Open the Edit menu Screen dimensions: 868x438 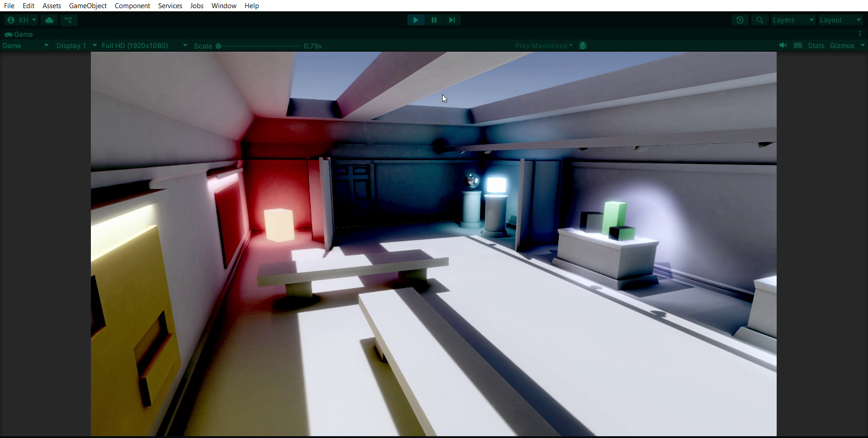pyautogui.click(x=28, y=5)
